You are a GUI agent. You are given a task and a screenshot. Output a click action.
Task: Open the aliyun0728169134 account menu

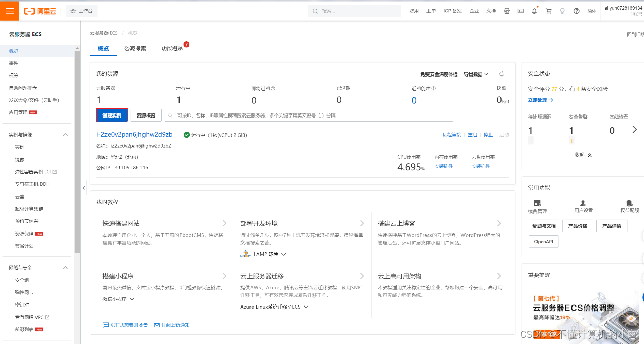coord(623,11)
